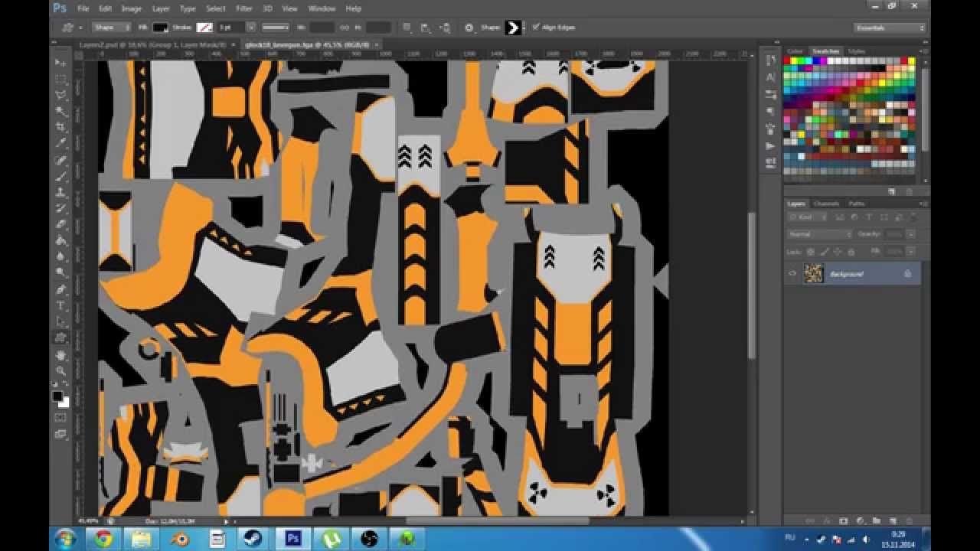Viewport: 980px width, 551px height.
Task: Open the Window menu
Action: (322, 8)
